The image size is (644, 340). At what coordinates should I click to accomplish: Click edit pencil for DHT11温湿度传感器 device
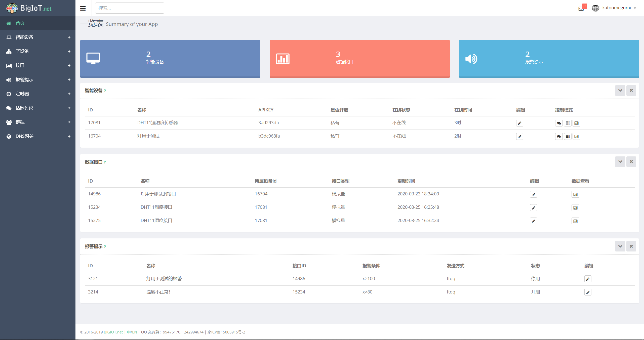tap(519, 123)
